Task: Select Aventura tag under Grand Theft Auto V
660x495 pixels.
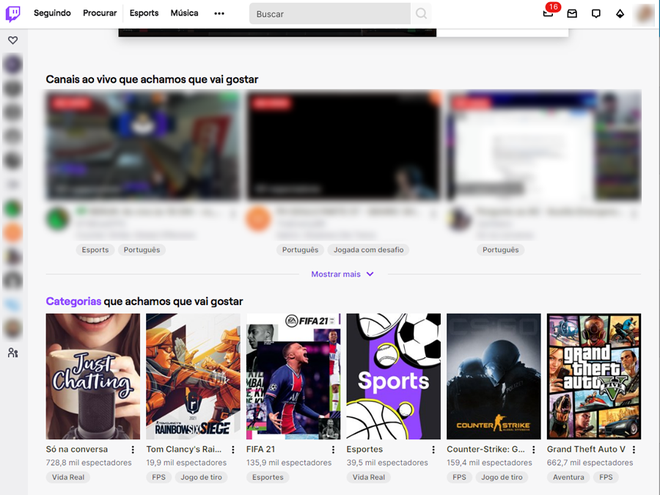Action: tap(568, 477)
